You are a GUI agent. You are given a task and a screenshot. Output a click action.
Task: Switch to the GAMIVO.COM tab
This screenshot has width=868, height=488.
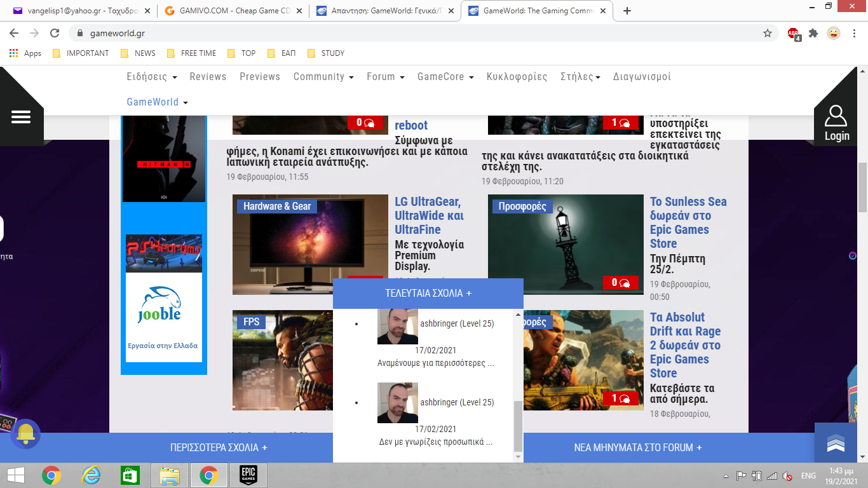coord(232,11)
